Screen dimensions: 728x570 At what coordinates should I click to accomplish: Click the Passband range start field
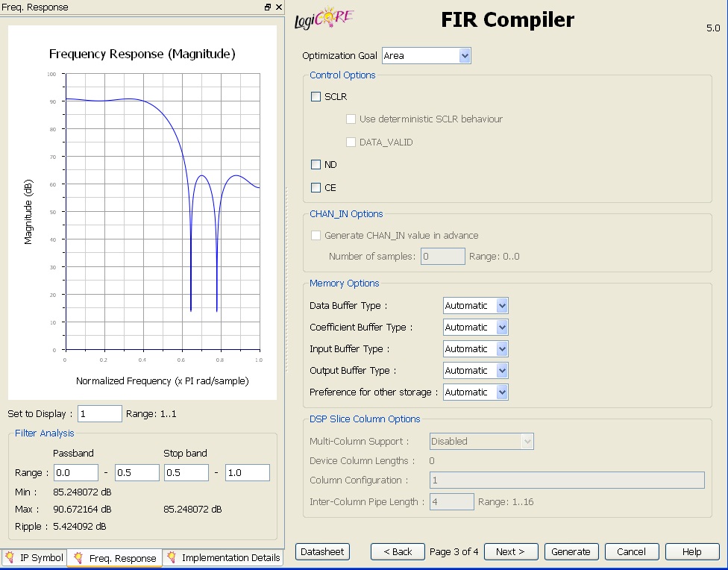tap(75, 472)
